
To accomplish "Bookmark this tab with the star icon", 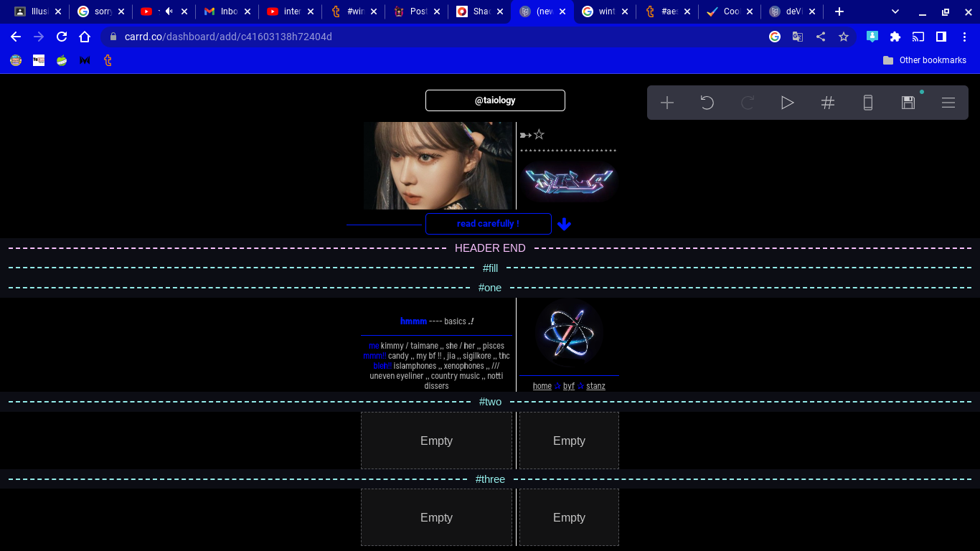I will 844,37.
